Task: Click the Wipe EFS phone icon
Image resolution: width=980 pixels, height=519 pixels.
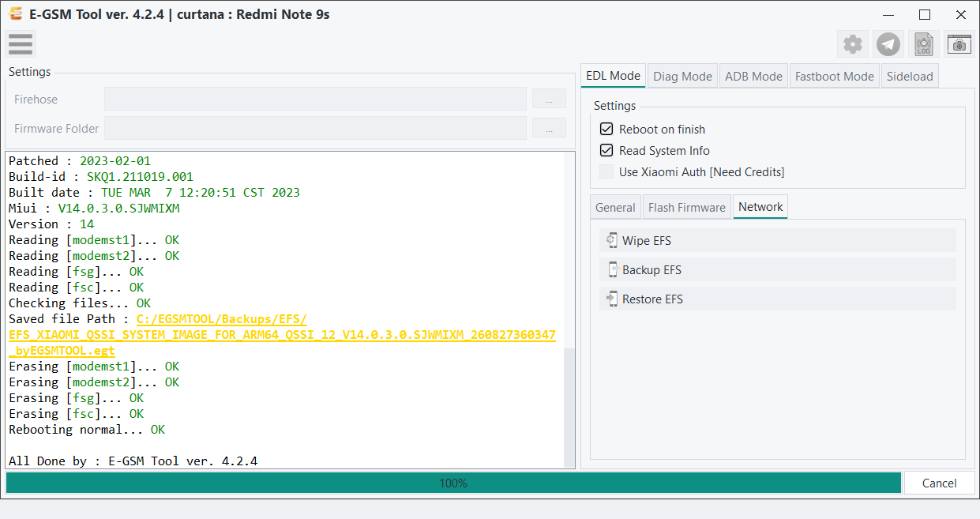Action: (612, 240)
